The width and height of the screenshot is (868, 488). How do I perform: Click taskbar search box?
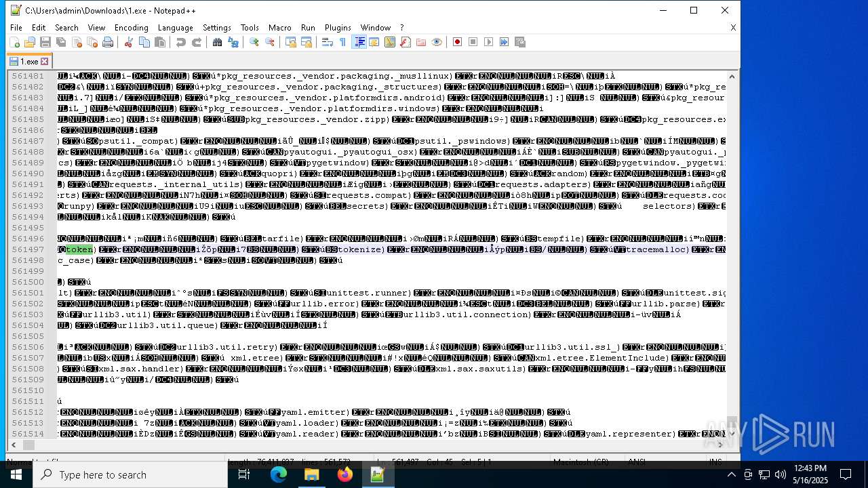click(x=130, y=474)
